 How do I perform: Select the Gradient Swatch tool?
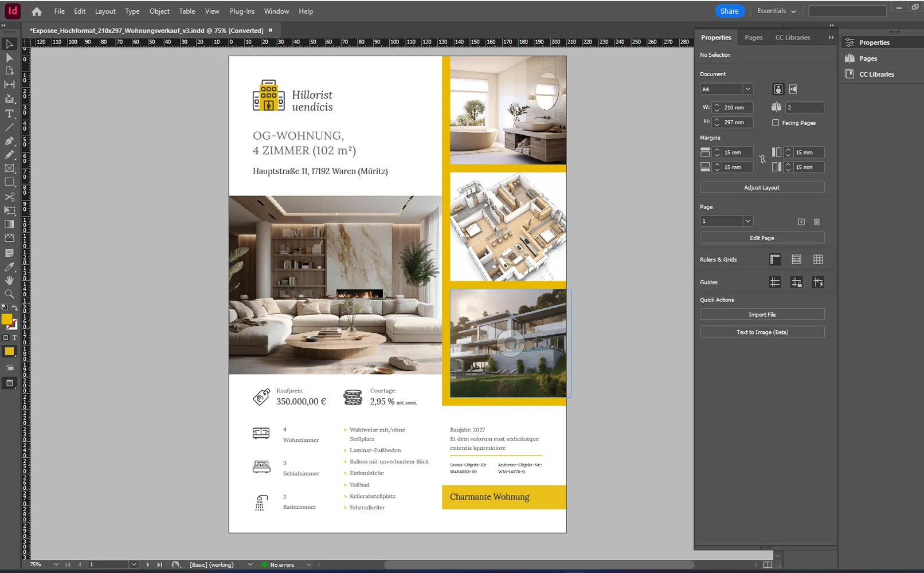coord(9,224)
